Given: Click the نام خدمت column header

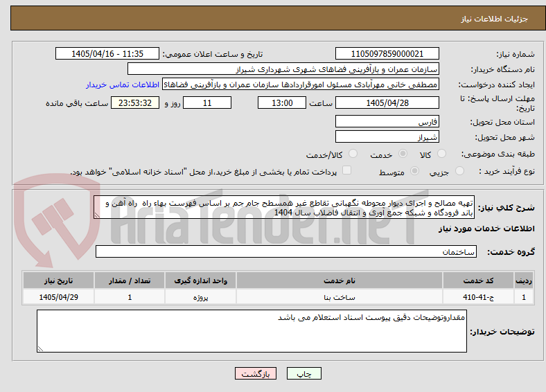Looking at the screenshot, I should point(339,280).
